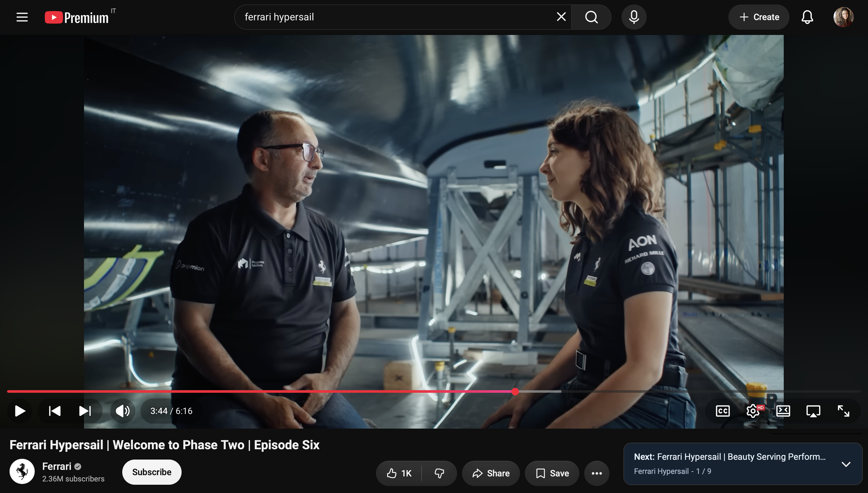Play the video

pyautogui.click(x=20, y=411)
